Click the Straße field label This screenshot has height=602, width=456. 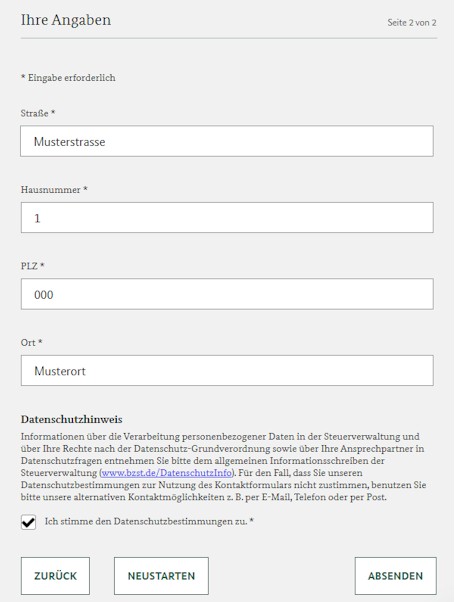coord(38,113)
